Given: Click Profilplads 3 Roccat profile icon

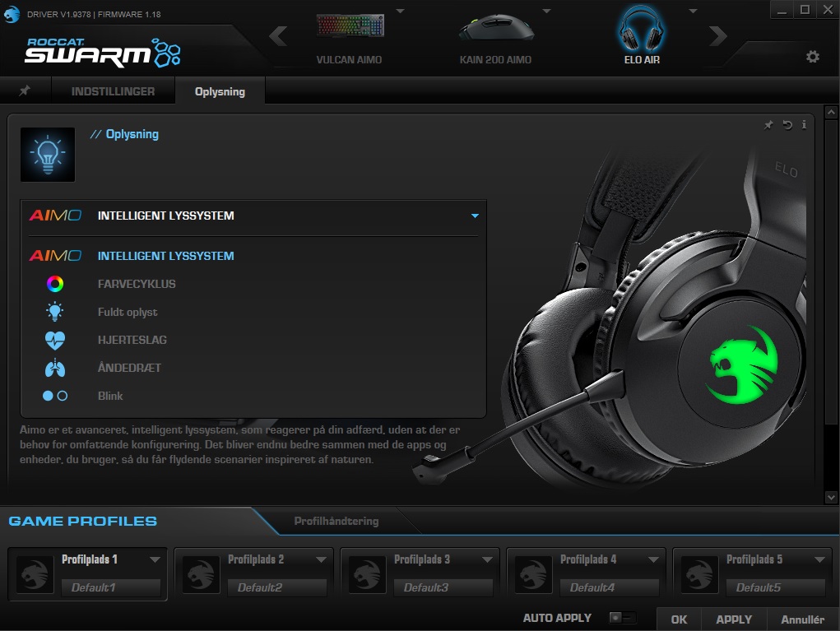Looking at the screenshot, I should pos(367,574).
